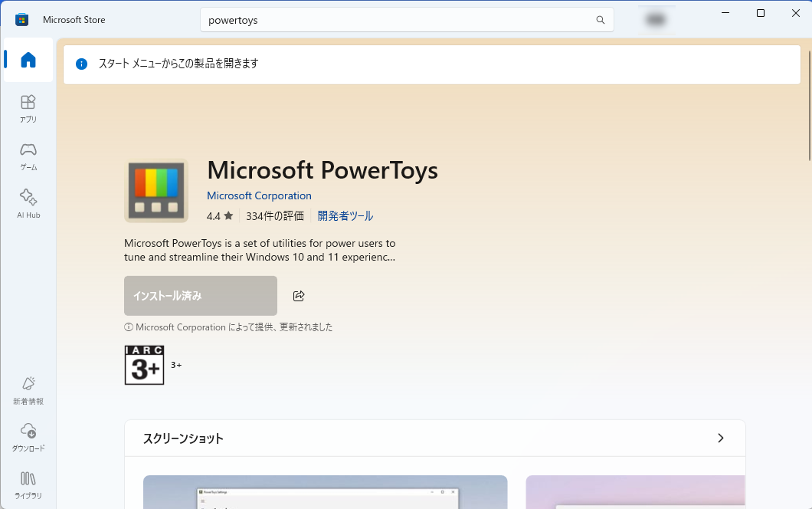View the 334件の評価 ratings

pos(275,215)
